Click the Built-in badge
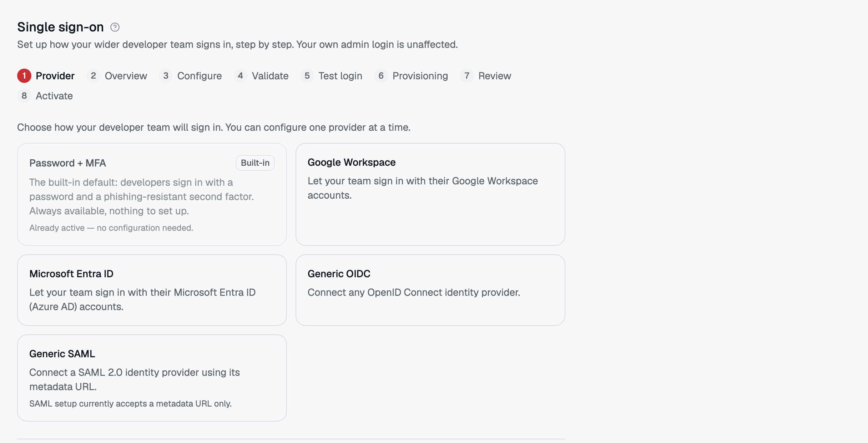Image resolution: width=868 pixels, height=443 pixels. click(x=255, y=163)
